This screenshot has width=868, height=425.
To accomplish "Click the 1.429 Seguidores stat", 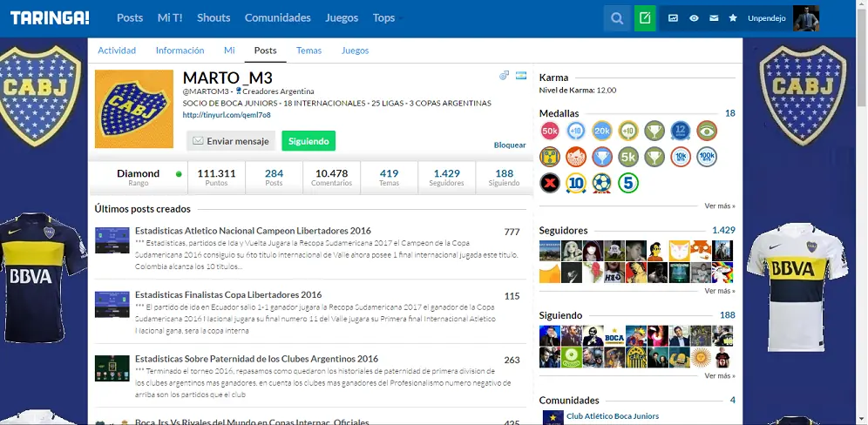I will pyautogui.click(x=447, y=177).
